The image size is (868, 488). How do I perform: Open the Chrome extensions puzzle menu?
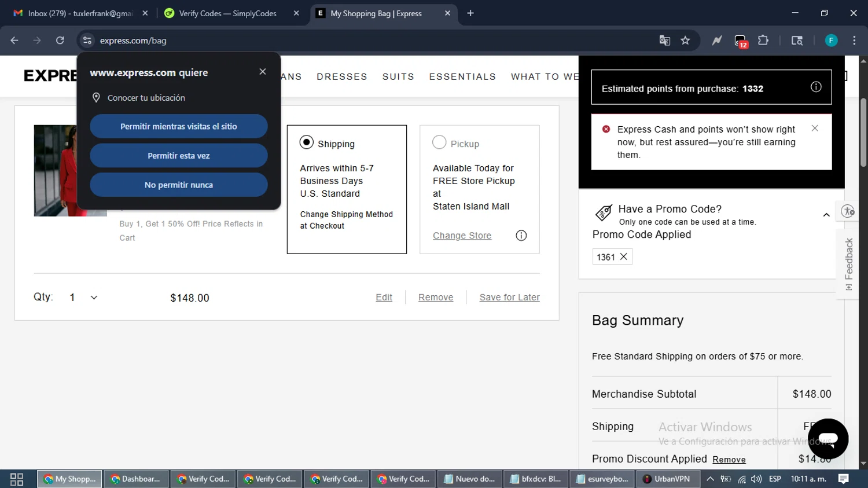[x=763, y=41]
